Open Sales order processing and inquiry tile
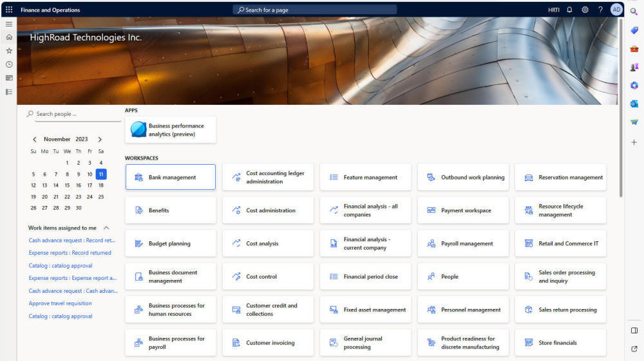The height and width of the screenshot is (361, 644). pos(561,277)
